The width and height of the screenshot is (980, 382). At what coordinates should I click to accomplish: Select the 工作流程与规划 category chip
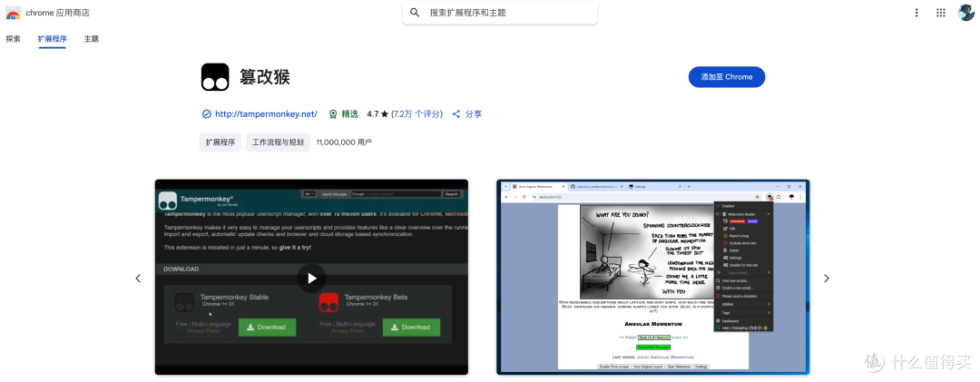point(279,142)
